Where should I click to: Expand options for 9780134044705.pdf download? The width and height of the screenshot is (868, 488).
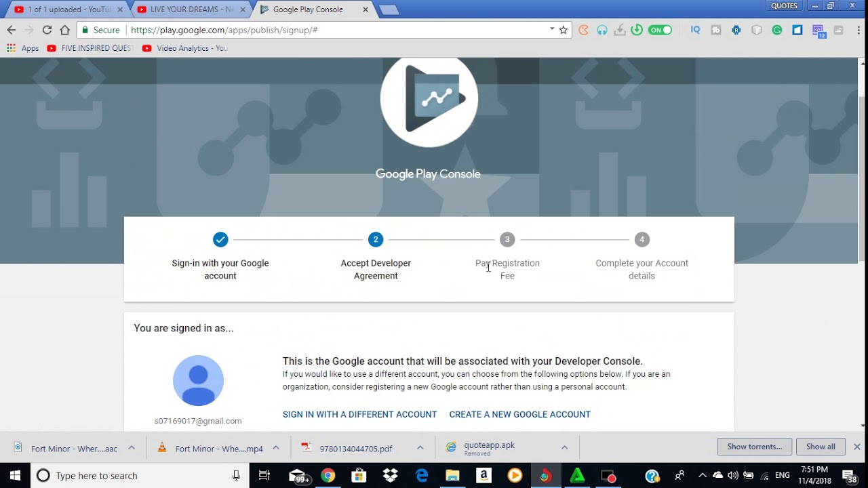tap(420, 448)
